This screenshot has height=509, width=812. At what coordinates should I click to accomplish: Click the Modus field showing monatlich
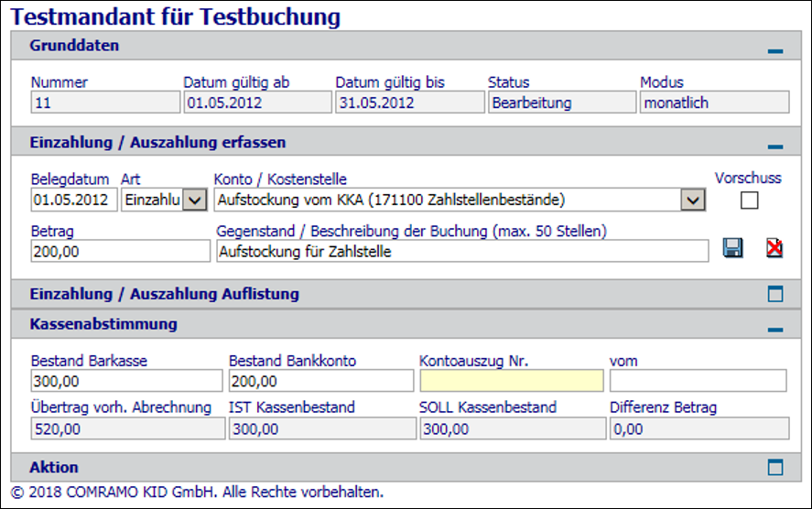(715, 103)
